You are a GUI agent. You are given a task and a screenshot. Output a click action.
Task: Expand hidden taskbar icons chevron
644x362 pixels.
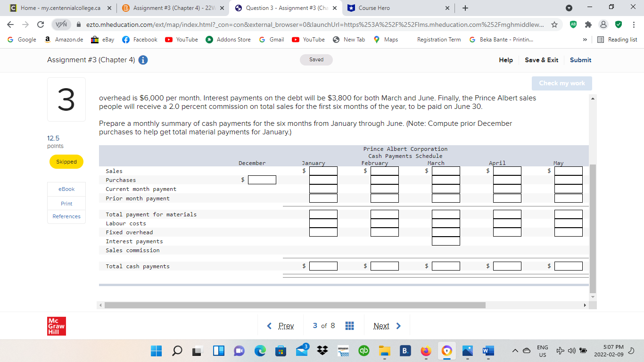tap(515, 351)
